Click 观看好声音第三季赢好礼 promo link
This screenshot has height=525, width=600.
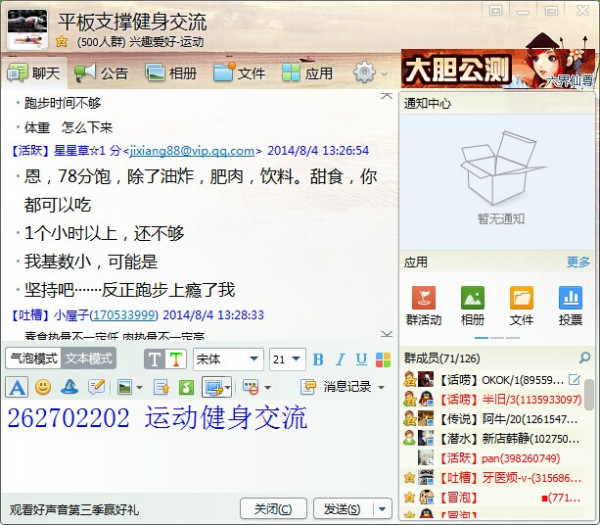click(x=74, y=510)
